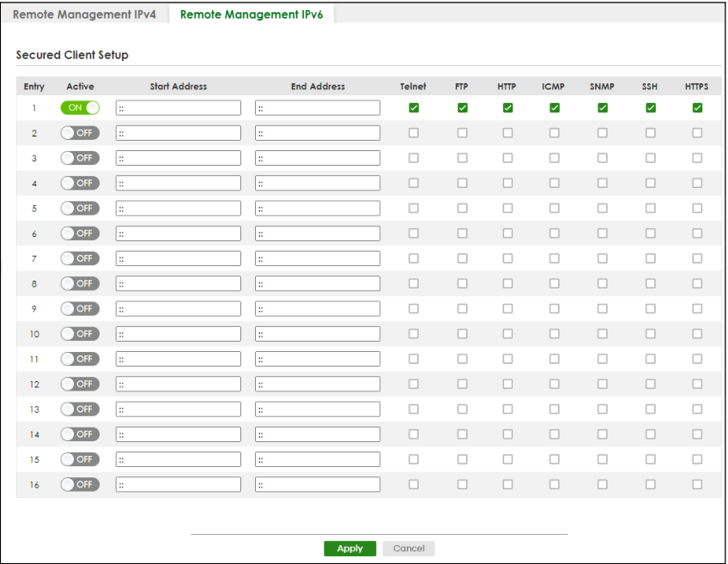
Task: Click the End Address column header
Action: pos(318,87)
